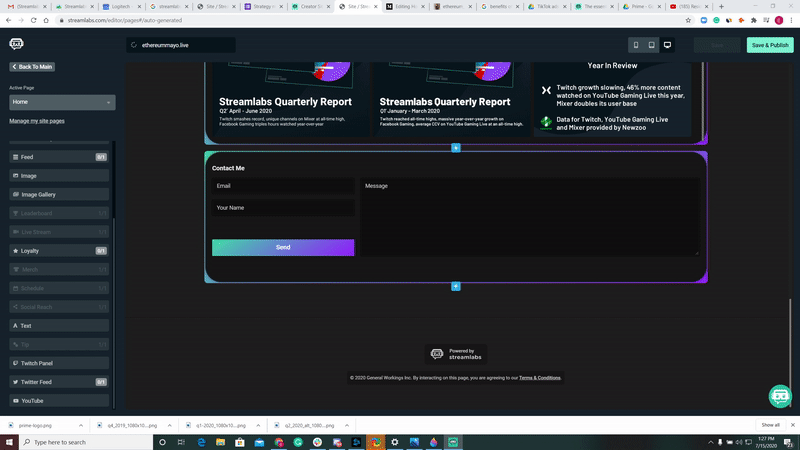This screenshot has width=800, height=450.
Task: Switch to the Strategy browser tab
Action: click(x=263, y=7)
